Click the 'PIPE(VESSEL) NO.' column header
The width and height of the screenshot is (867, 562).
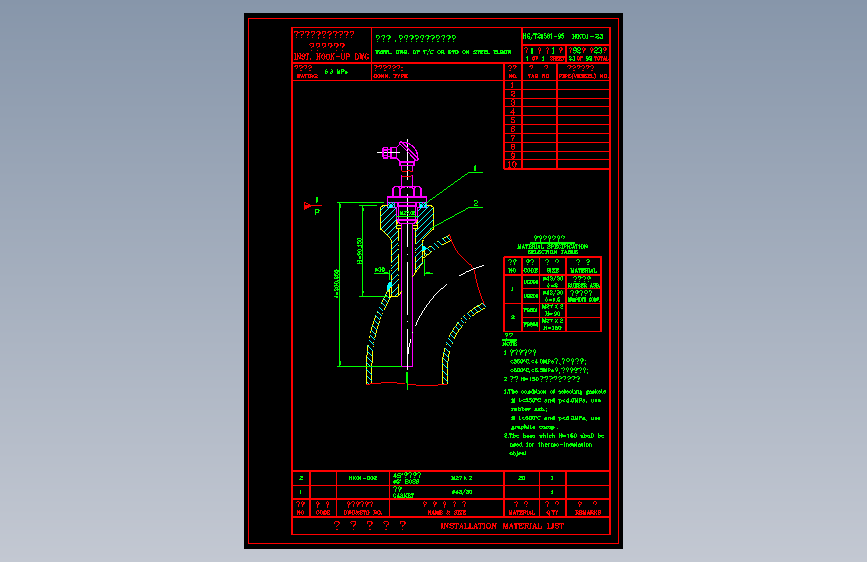click(584, 76)
